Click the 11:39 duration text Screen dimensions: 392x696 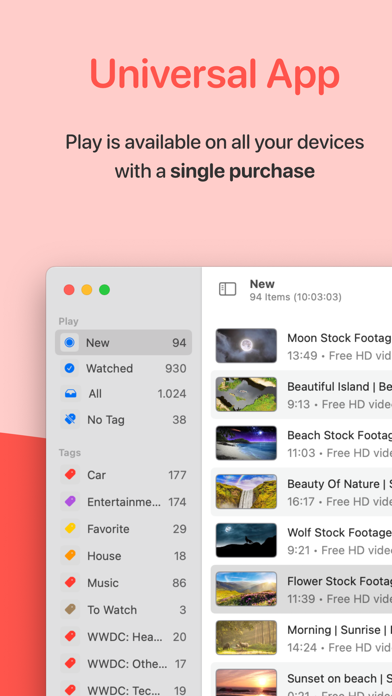(302, 599)
